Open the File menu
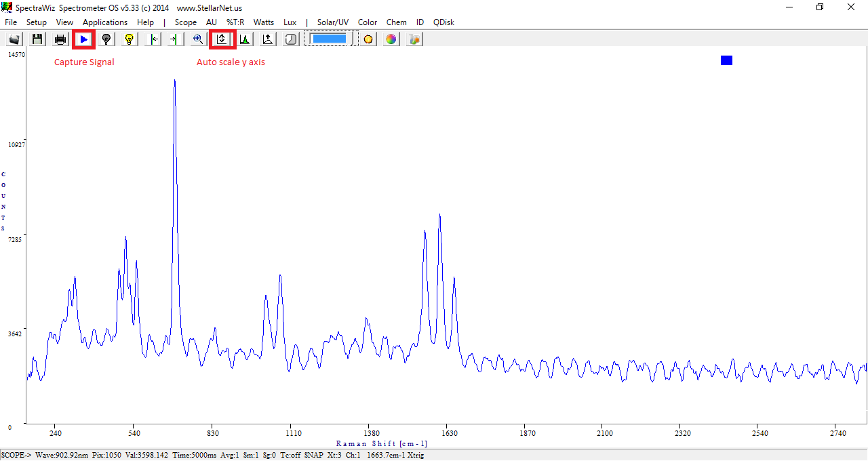 click(11, 22)
